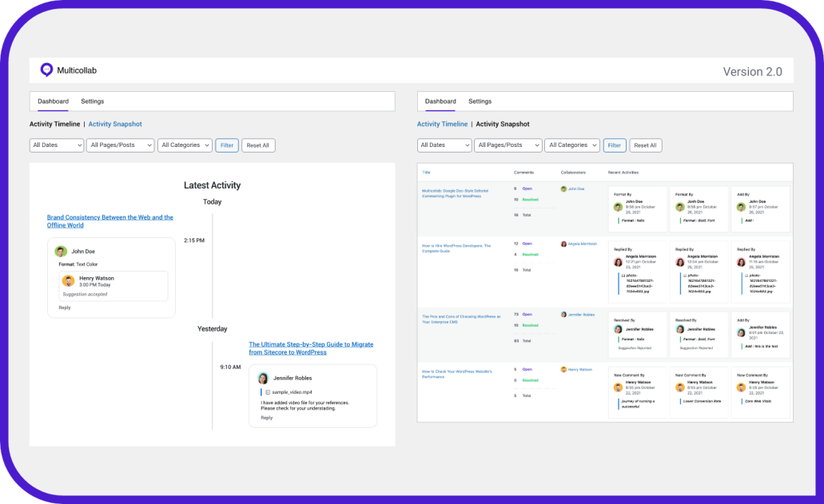
Task: Click Jennifer Robles' avatar in the 9:10 AM card
Action: [263, 378]
